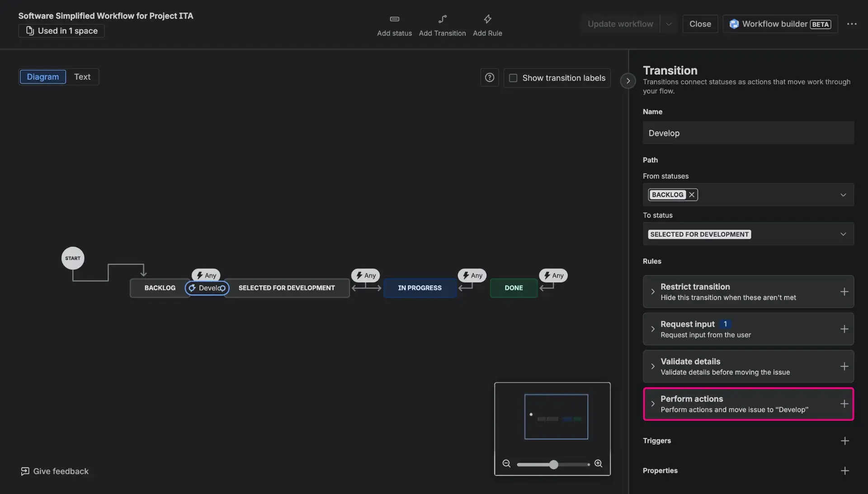Open the Give feedback link
The height and width of the screenshot is (494, 868).
54,470
